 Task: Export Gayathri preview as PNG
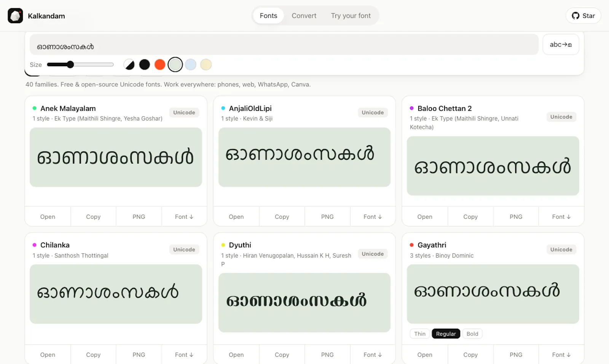click(516, 355)
